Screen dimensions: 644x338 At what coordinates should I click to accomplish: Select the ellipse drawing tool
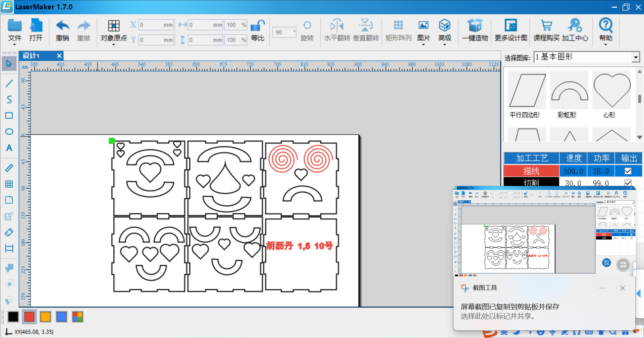tap(9, 132)
